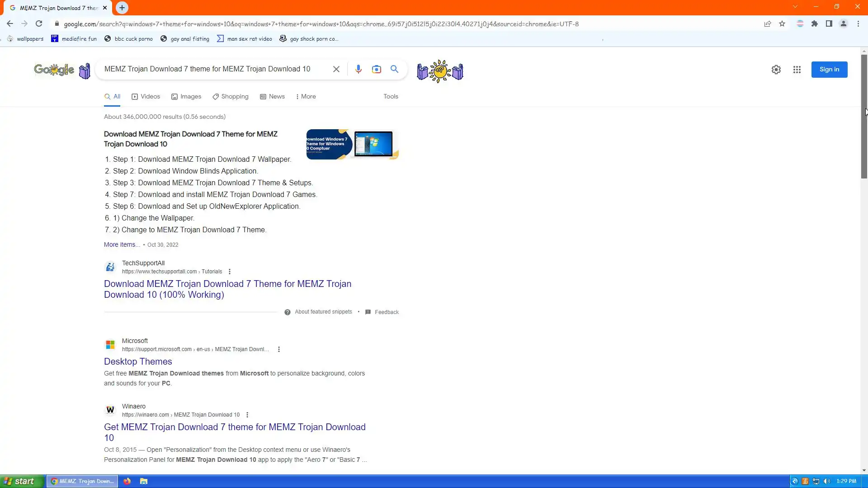
Task: Click the page vertical scrollbar thumb
Action: point(863,117)
